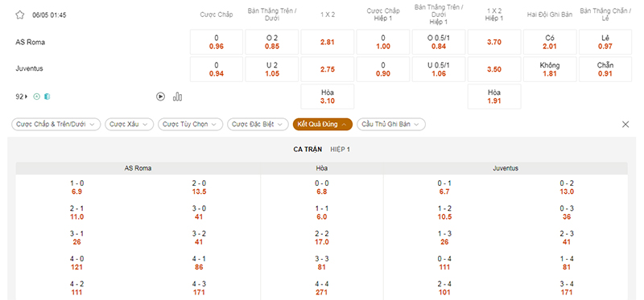Viewport: 644px width, 300px height.
Task: Select Juventus correct score 0 - 2
Action: [567, 187]
